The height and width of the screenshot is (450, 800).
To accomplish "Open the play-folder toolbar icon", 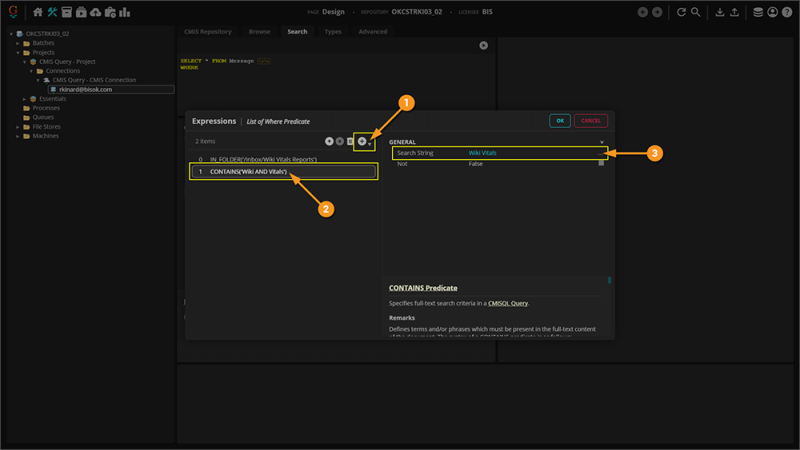I will [81, 12].
